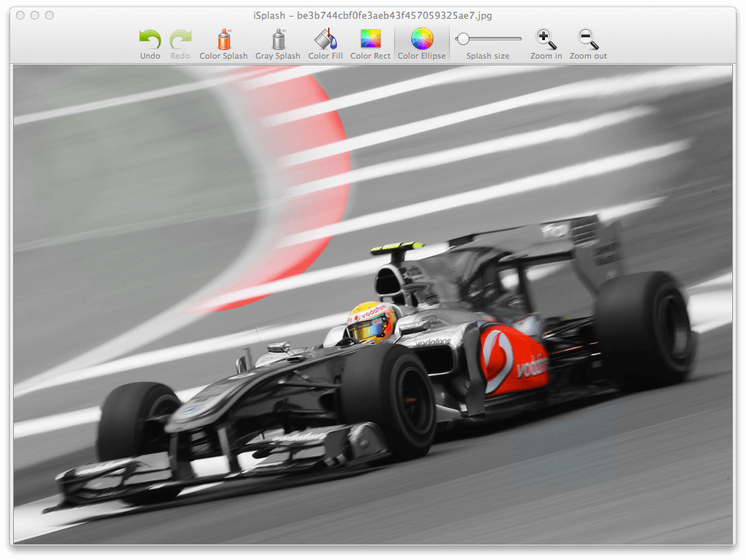Zoom out with the magnifier icon
This screenshot has width=746, height=560.
point(588,39)
